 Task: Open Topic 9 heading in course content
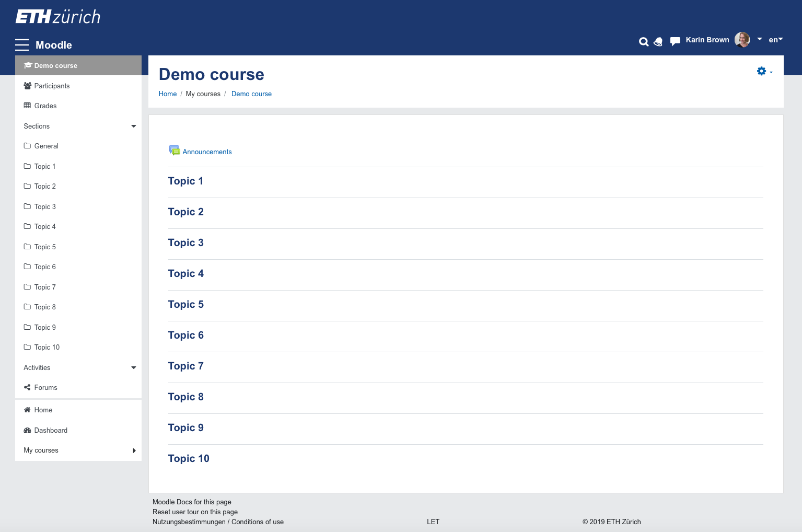(186, 428)
